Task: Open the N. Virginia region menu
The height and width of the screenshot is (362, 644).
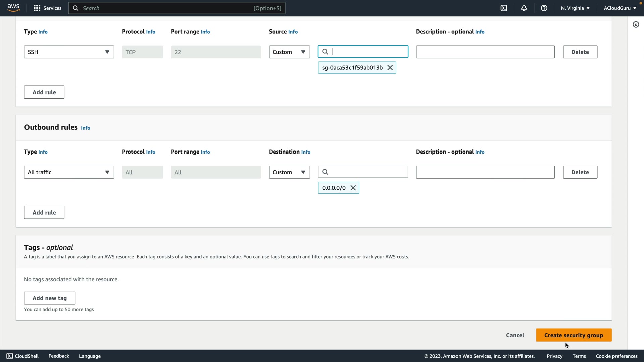Action: pos(575,8)
